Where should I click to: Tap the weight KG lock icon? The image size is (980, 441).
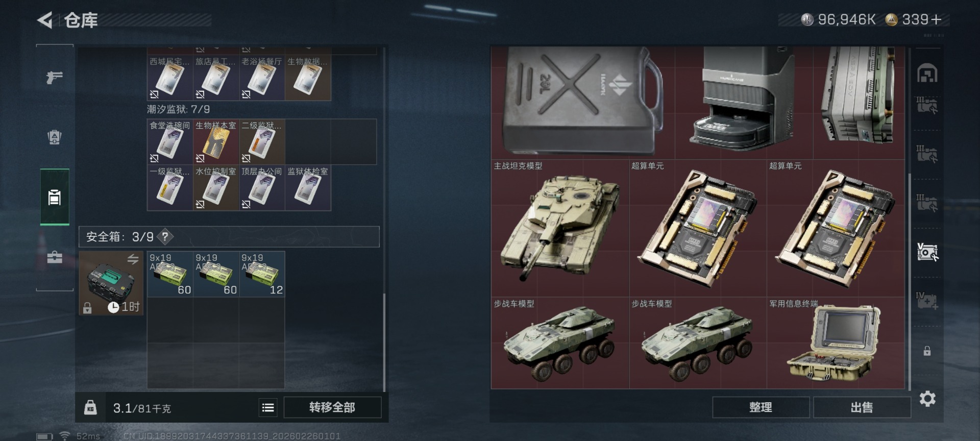pyautogui.click(x=90, y=407)
